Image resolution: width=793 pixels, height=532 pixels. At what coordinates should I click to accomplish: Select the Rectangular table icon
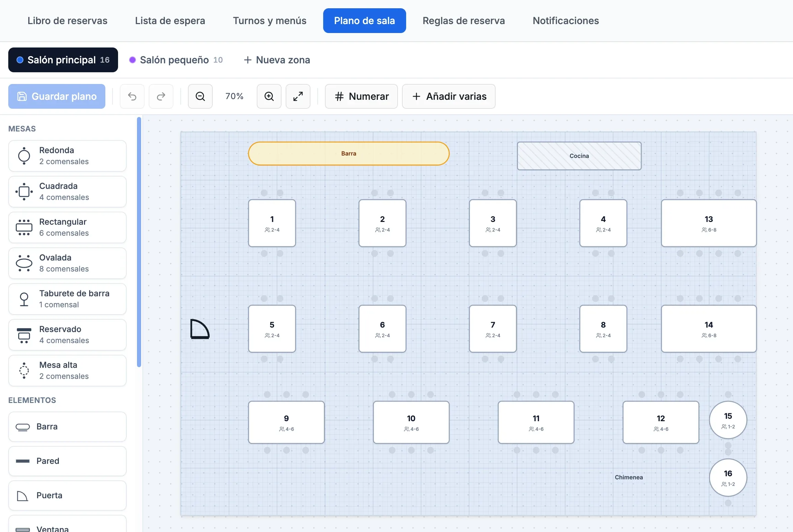coord(24,227)
